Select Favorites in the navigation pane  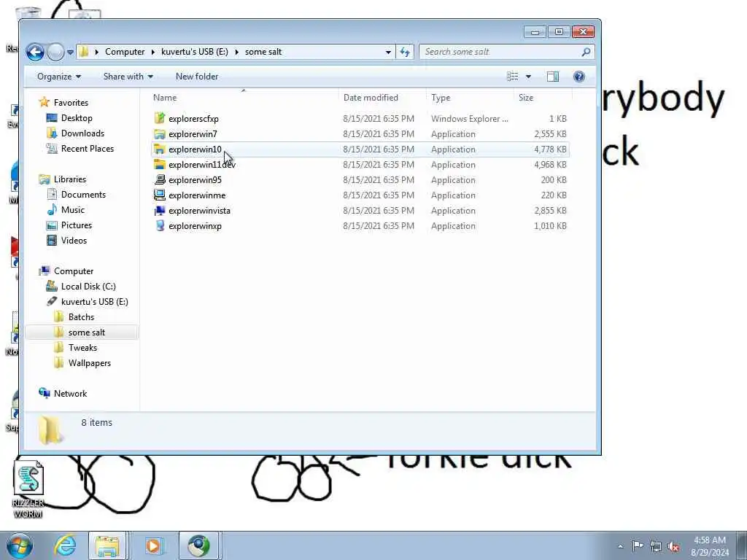pos(71,102)
